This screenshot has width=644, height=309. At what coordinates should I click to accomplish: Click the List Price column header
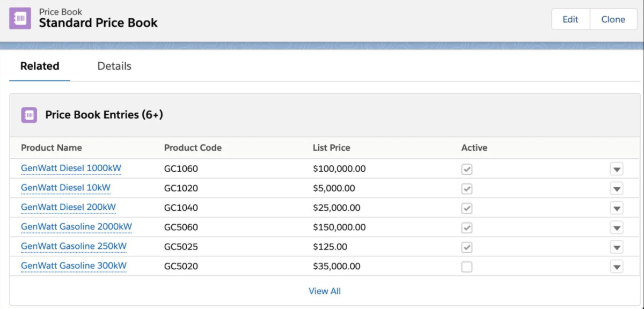coord(332,148)
